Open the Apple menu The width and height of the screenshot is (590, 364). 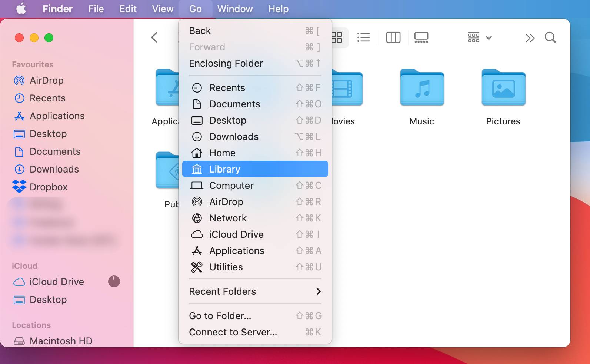tap(21, 9)
